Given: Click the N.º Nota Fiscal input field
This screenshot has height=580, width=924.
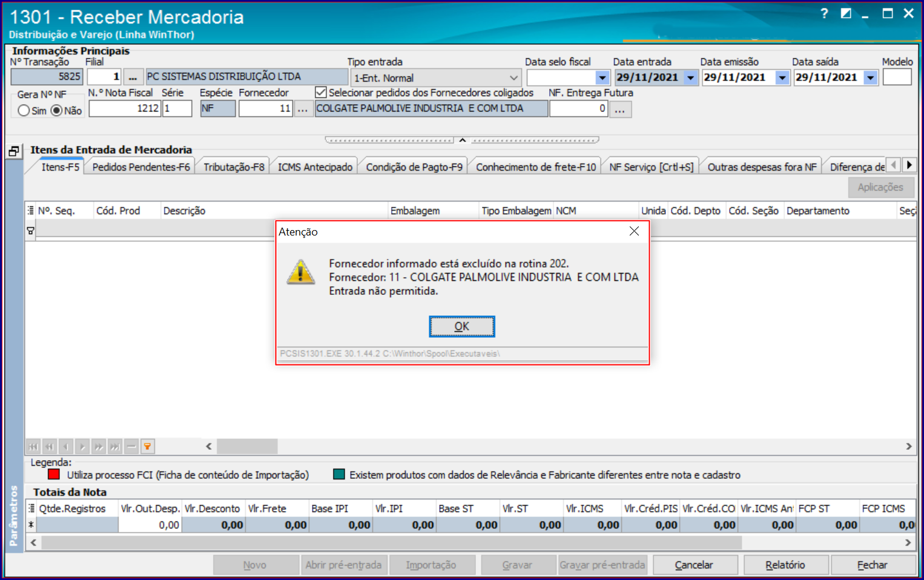Looking at the screenshot, I should tap(125, 108).
